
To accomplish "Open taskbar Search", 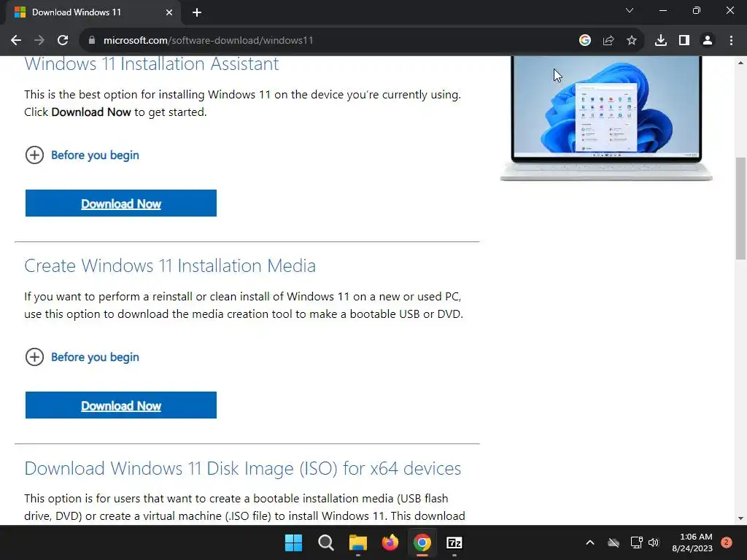I will point(326,542).
